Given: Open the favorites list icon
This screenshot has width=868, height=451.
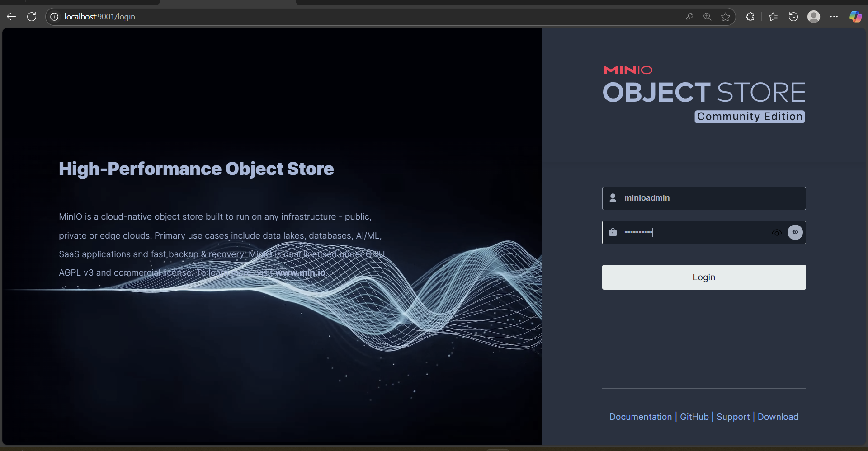Looking at the screenshot, I should click(773, 17).
